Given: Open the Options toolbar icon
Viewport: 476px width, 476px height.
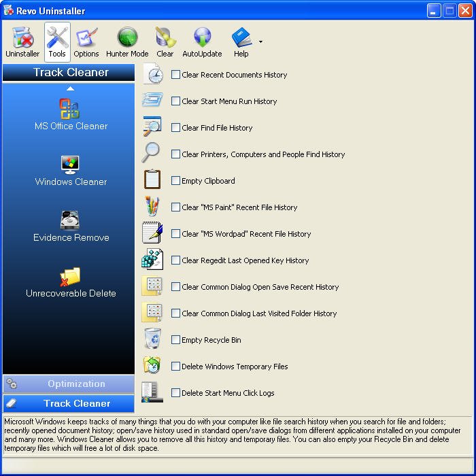Looking at the screenshot, I should pos(86,42).
